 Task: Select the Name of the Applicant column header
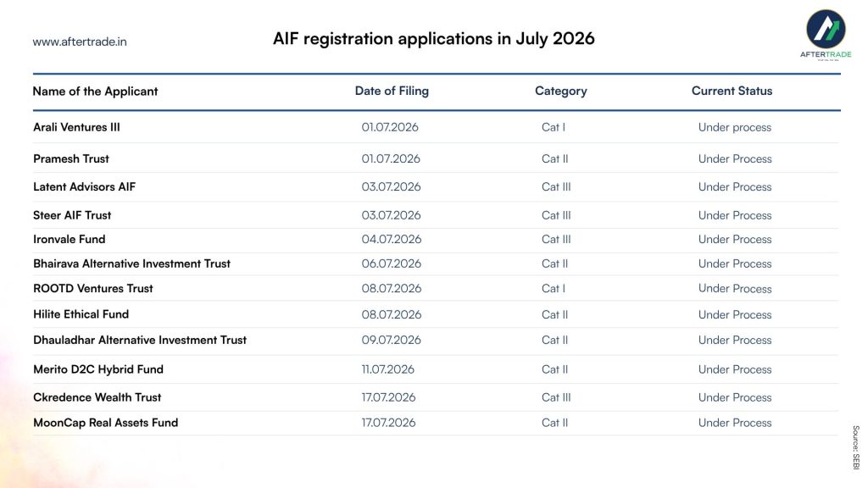(x=95, y=91)
